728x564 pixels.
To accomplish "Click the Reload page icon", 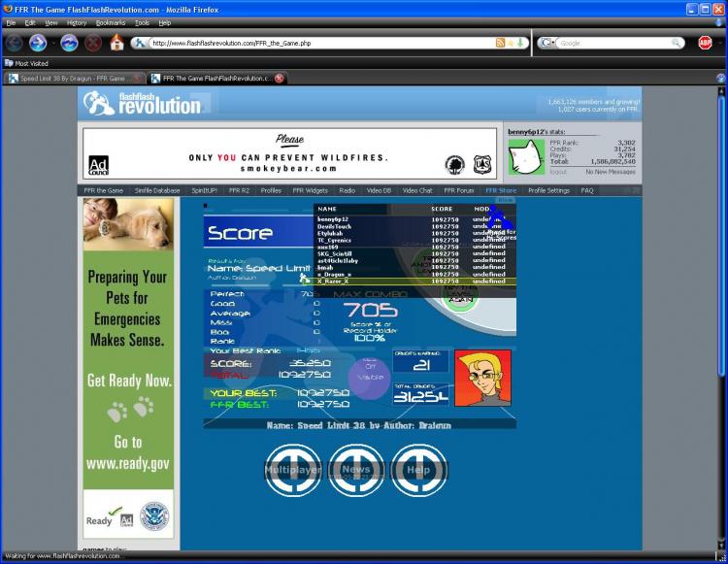I will [69, 43].
